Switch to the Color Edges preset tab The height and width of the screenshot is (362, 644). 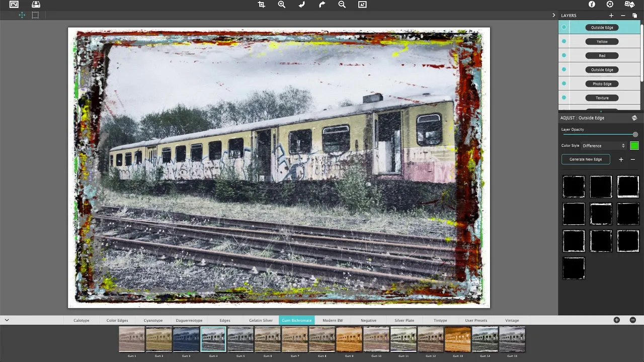point(117,320)
